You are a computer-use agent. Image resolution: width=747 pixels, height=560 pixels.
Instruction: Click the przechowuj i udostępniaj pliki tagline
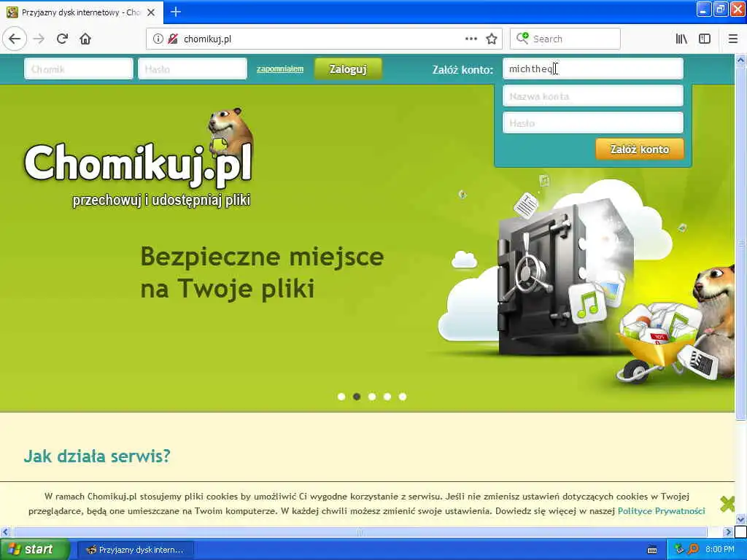pos(161,200)
